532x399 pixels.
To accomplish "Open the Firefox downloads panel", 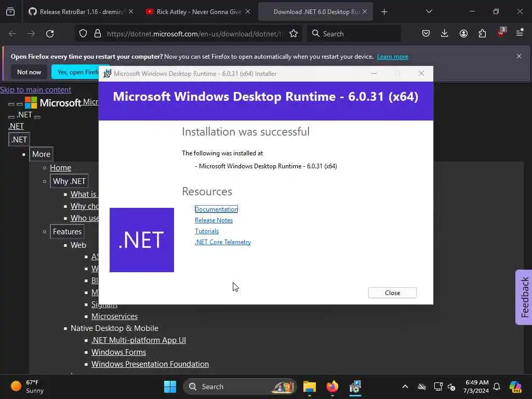I will click(x=445, y=33).
